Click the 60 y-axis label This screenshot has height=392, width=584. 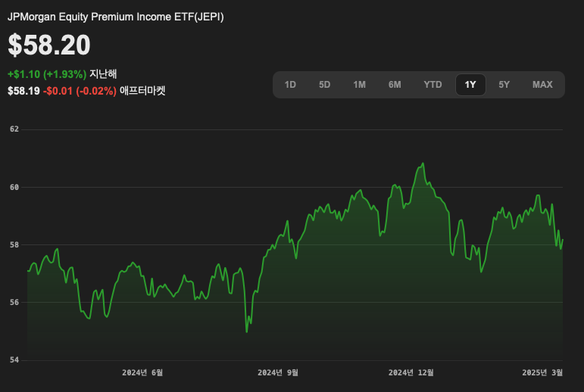[x=14, y=187]
